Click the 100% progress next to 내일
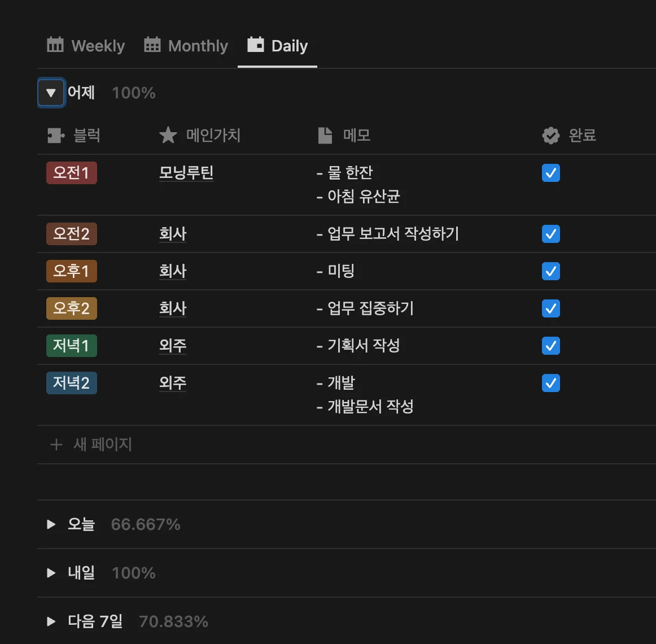 tap(134, 573)
